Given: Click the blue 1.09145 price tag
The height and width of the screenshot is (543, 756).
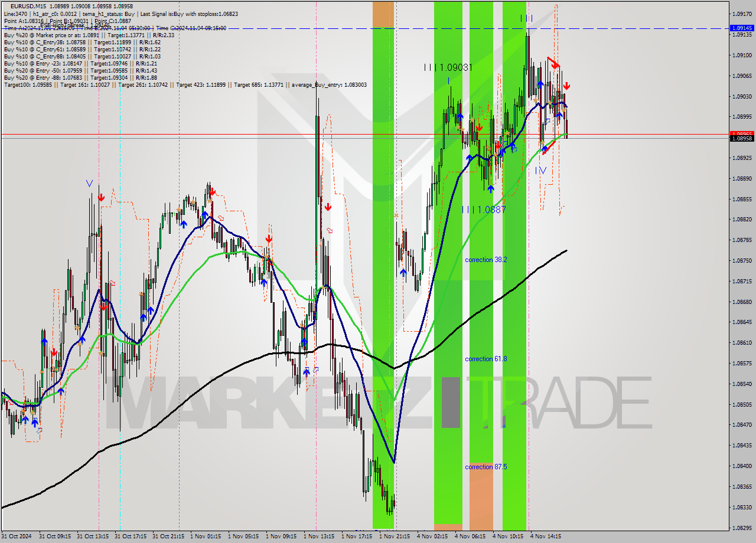Looking at the screenshot, I should 742,28.
